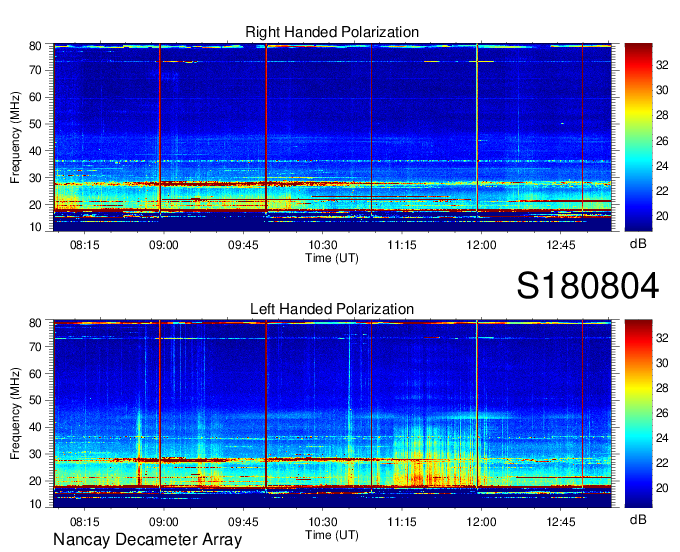The width and height of the screenshot is (680, 552).
Task: Click 60 MHz tick on Right Handed frequency axis
Action: tap(35, 97)
